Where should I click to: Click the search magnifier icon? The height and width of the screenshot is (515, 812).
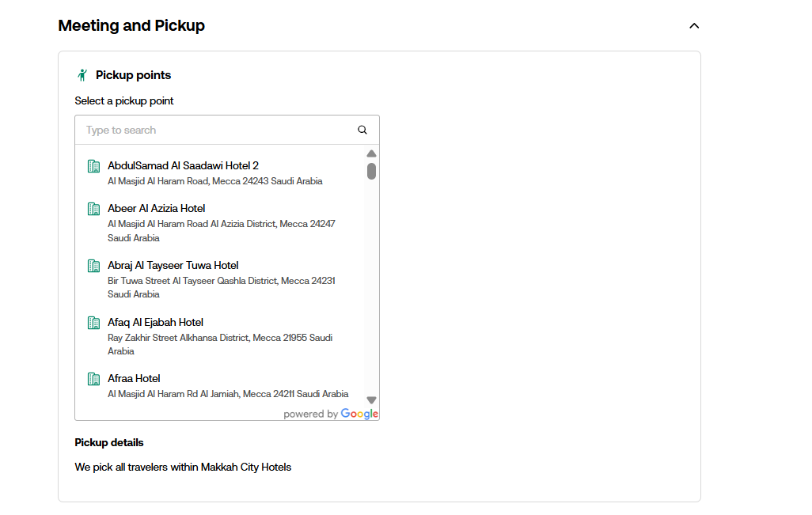[362, 131]
